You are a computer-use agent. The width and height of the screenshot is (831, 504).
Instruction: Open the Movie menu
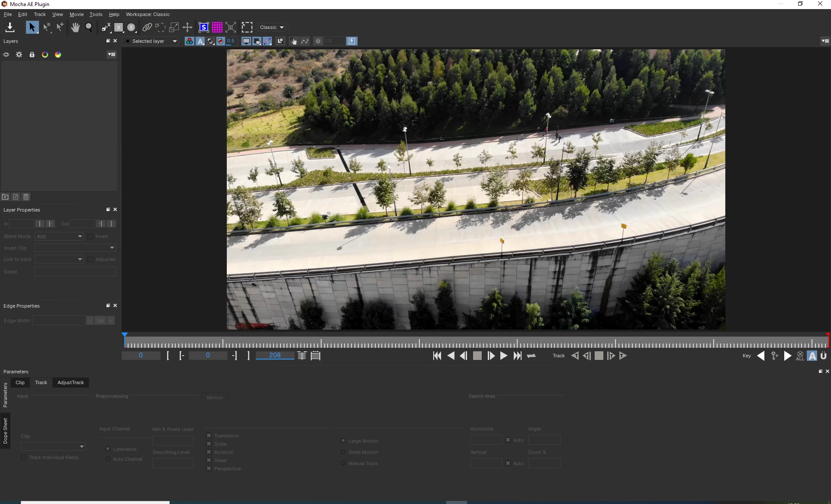click(x=76, y=14)
